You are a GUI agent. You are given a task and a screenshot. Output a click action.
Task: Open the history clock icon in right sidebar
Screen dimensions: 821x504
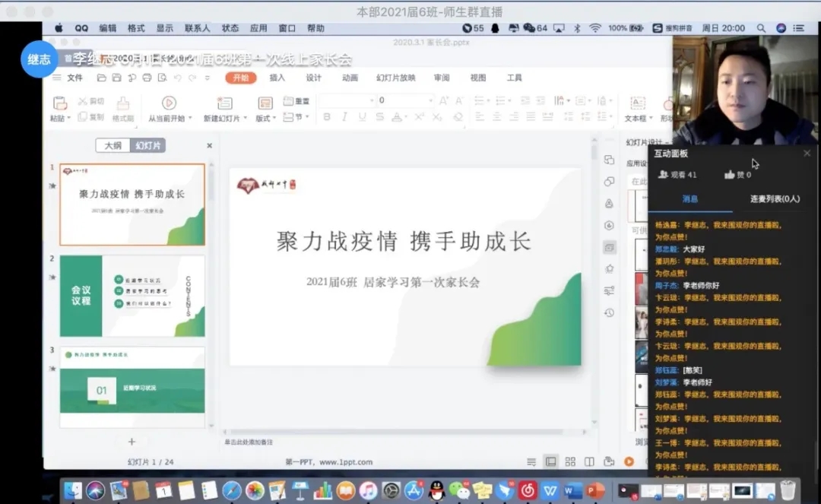click(609, 312)
